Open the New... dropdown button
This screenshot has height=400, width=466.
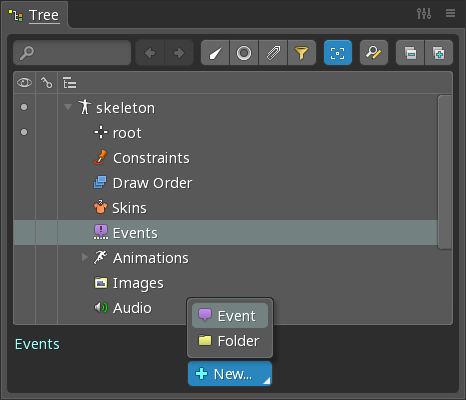[230, 374]
